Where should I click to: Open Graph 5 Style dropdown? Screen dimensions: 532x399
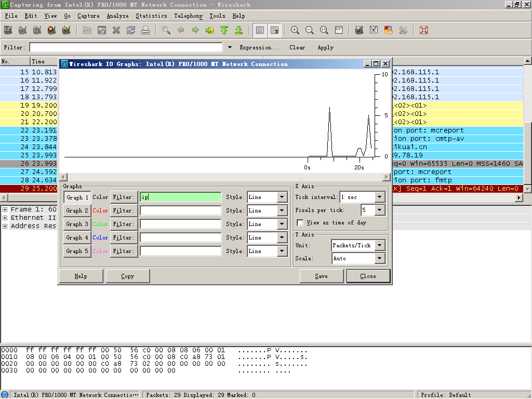click(x=282, y=251)
